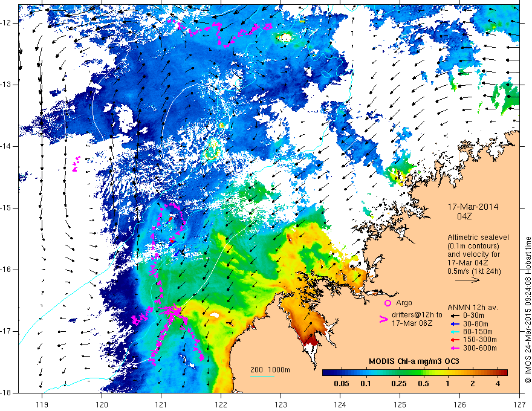Click the black 0-30m arrow legend symbol
This screenshot has width=532, height=411.
[455, 316]
